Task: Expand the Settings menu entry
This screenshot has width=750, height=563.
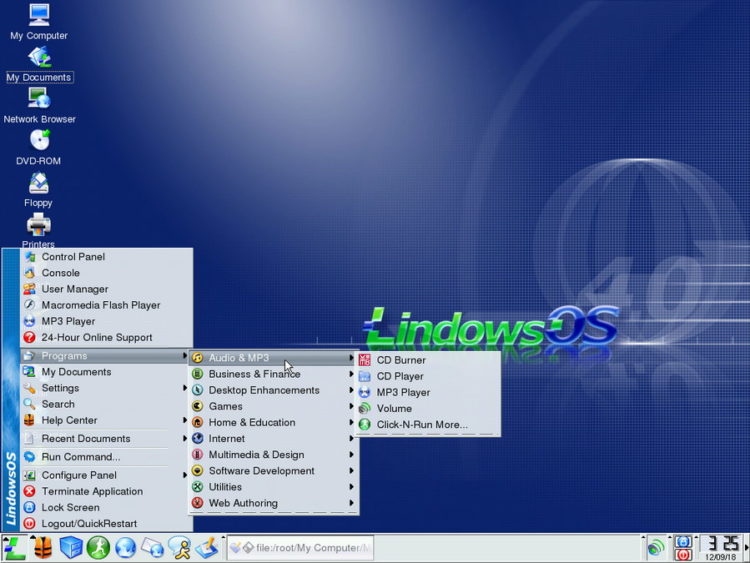Action: 60,388
